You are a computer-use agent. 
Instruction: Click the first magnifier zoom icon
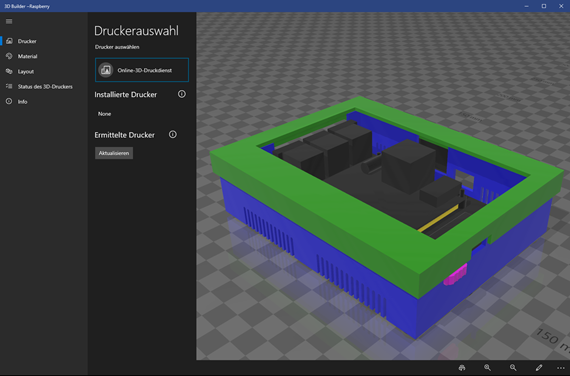487,368
